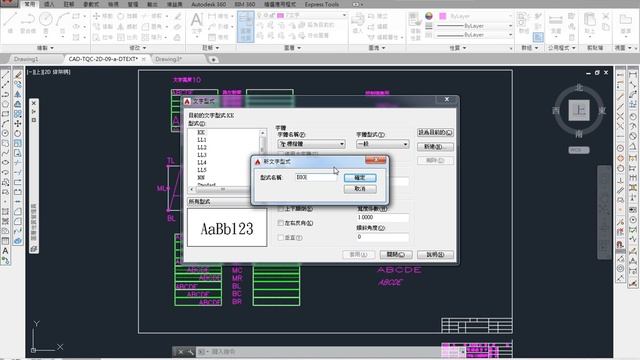Switch to the Drawing1 file tab
This screenshot has height=360, width=640.
coord(26,59)
